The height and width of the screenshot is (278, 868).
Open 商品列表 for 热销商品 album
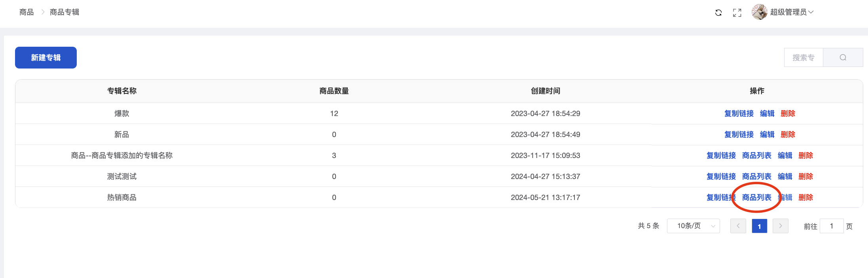(756, 198)
